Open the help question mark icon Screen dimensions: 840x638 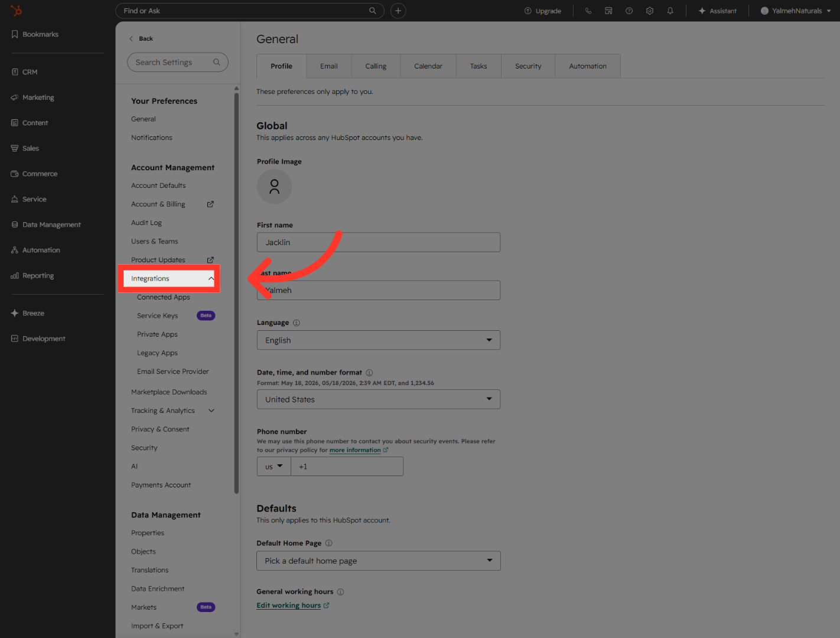point(629,11)
